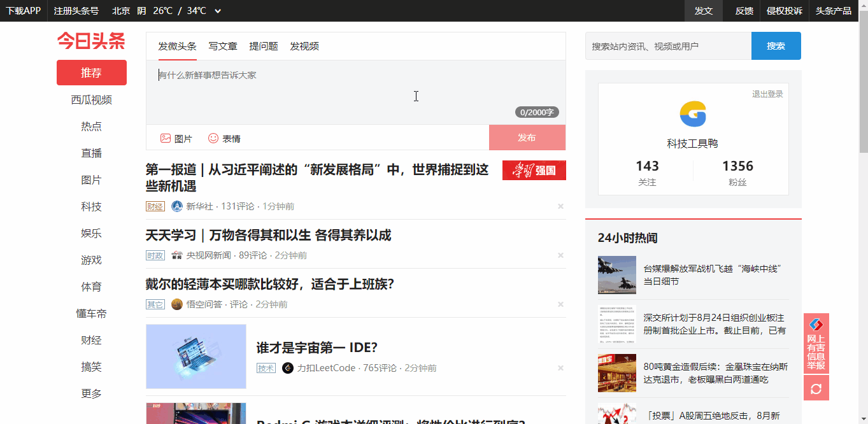The height and width of the screenshot is (424, 868).
Task: Click into the 有什么新鲜事 text area
Action: coord(356,92)
